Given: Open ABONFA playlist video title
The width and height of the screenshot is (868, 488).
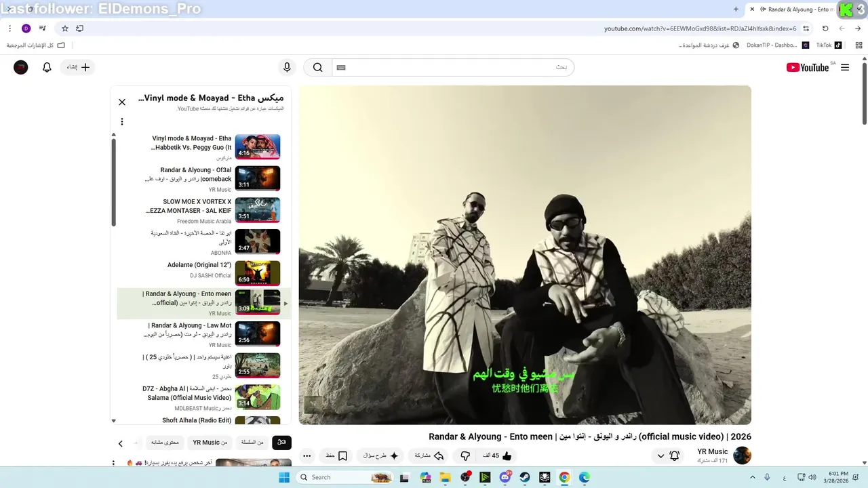Looking at the screenshot, I should (x=191, y=237).
